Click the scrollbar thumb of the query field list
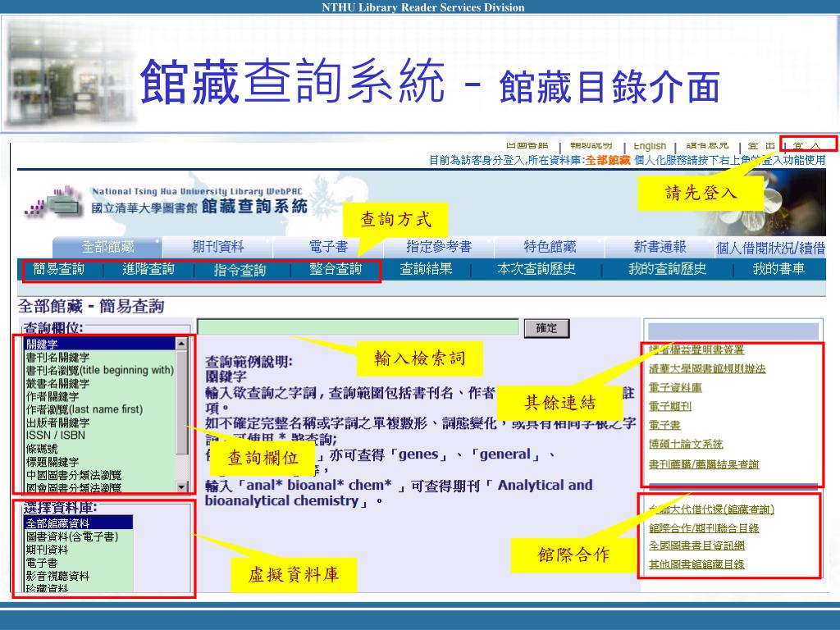Image resolution: width=840 pixels, height=630 pixels. 181,402
